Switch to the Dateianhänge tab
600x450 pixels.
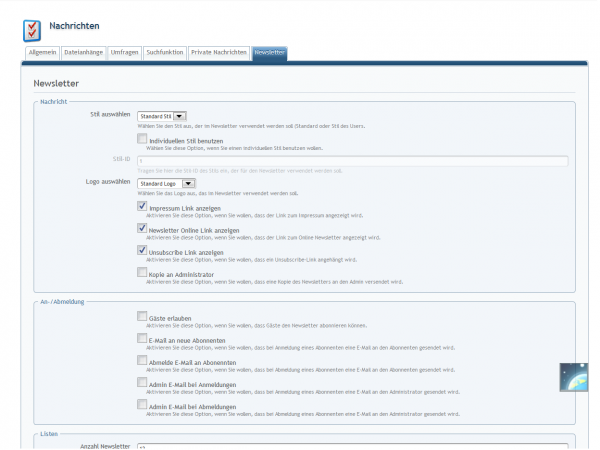coord(83,52)
